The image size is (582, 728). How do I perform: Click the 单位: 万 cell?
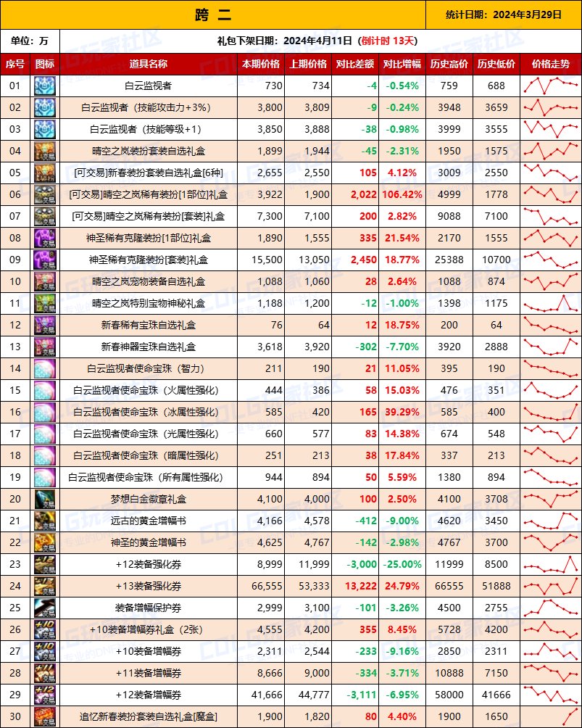[30, 41]
